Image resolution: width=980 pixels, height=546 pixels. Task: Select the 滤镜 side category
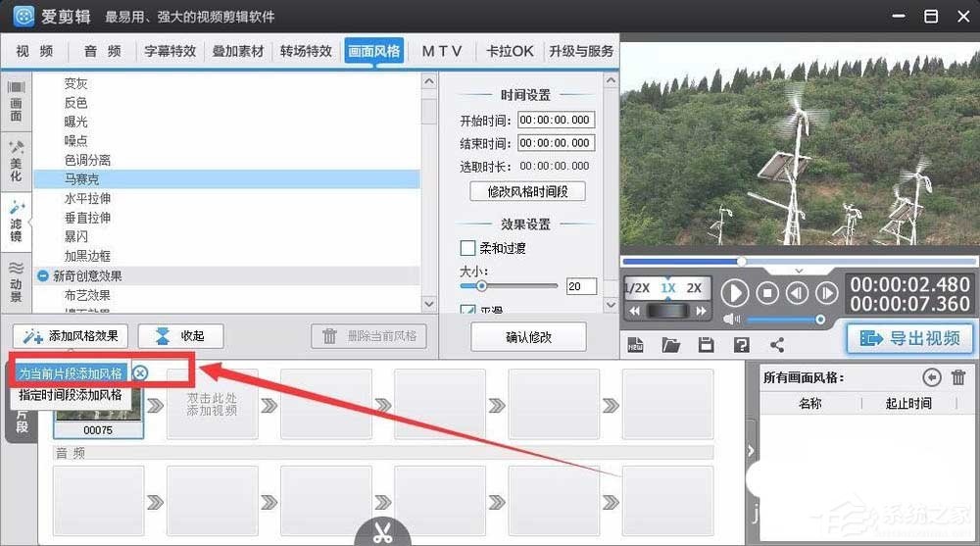point(16,223)
